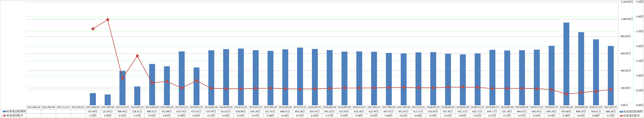Click the 1.67回 value under 2013/03/31

[x=137, y=116]
